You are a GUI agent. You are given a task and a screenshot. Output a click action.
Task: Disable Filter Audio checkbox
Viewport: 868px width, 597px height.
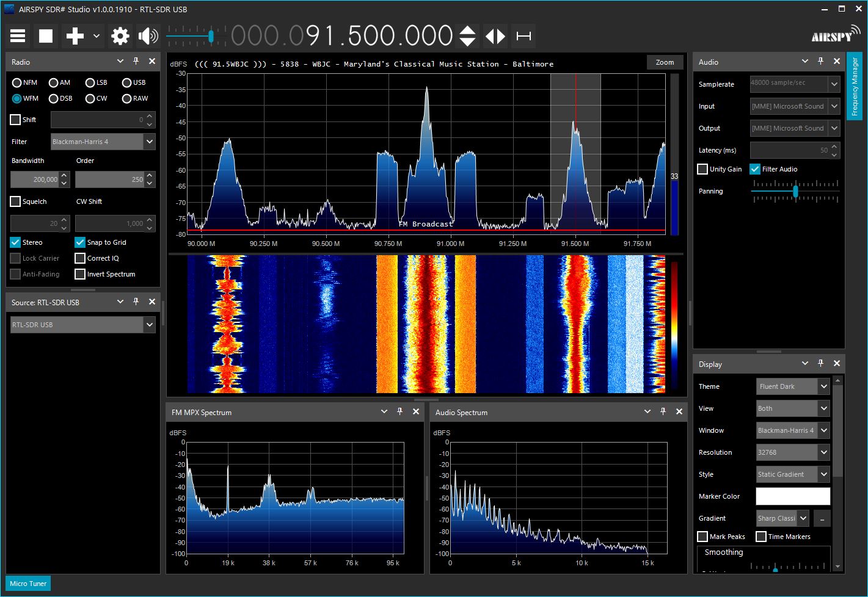tap(755, 169)
